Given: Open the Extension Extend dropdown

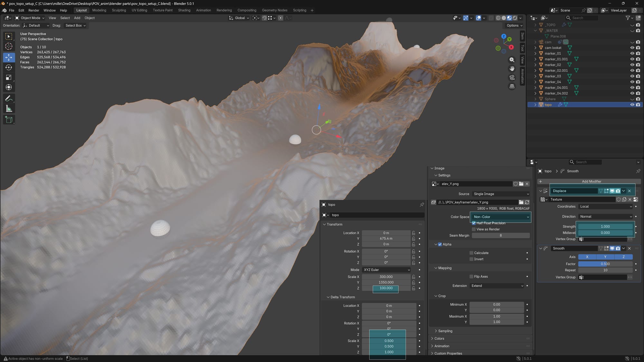Looking at the screenshot, I should 497,286.
